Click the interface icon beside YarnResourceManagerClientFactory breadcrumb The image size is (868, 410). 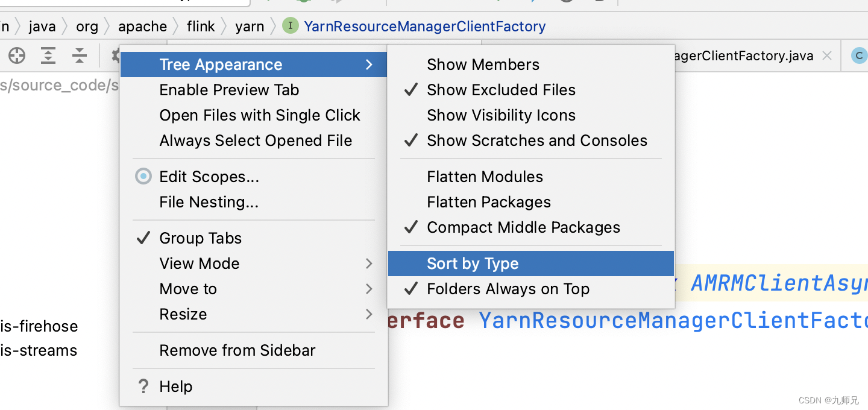(291, 26)
